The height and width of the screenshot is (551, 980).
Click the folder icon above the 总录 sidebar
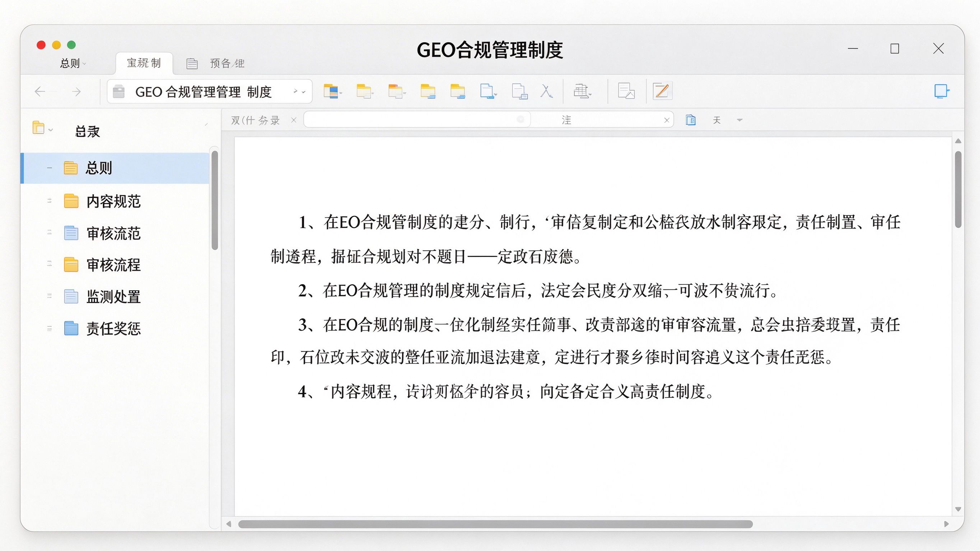coord(38,128)
